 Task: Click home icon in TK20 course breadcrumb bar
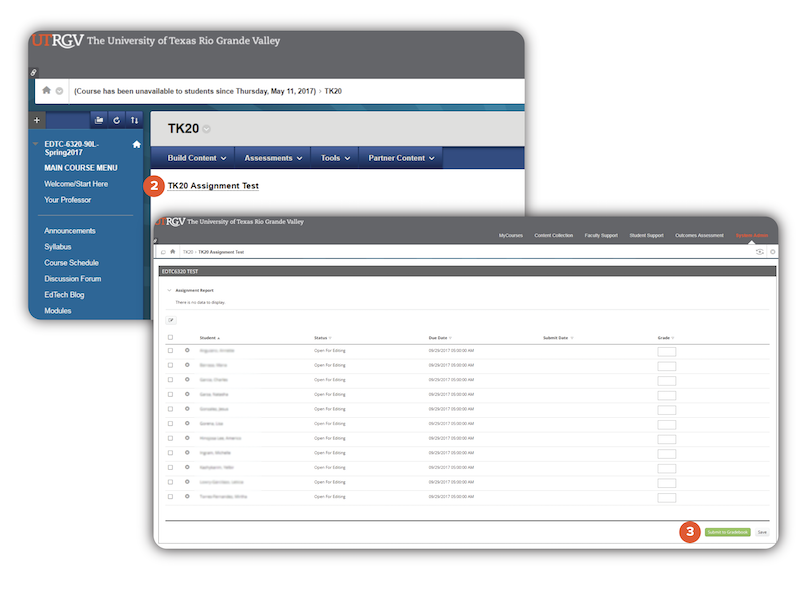click(x=46, y=90)
